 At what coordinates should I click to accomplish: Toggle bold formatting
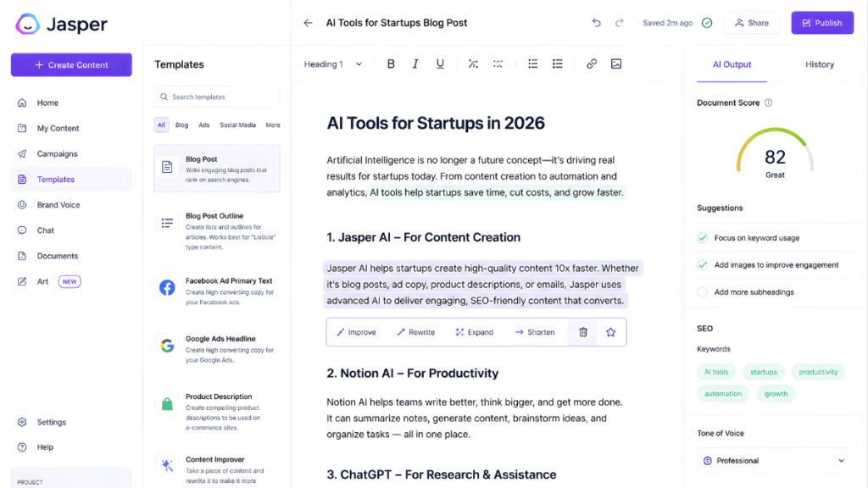tap(391, 64)
